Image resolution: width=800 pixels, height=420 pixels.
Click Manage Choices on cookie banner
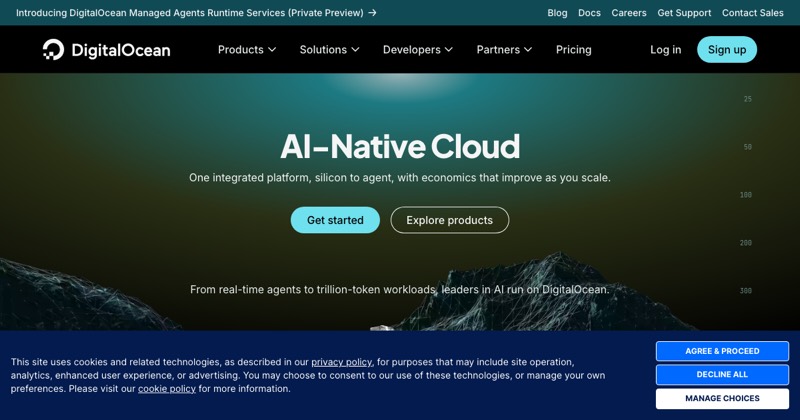[722, 398]
